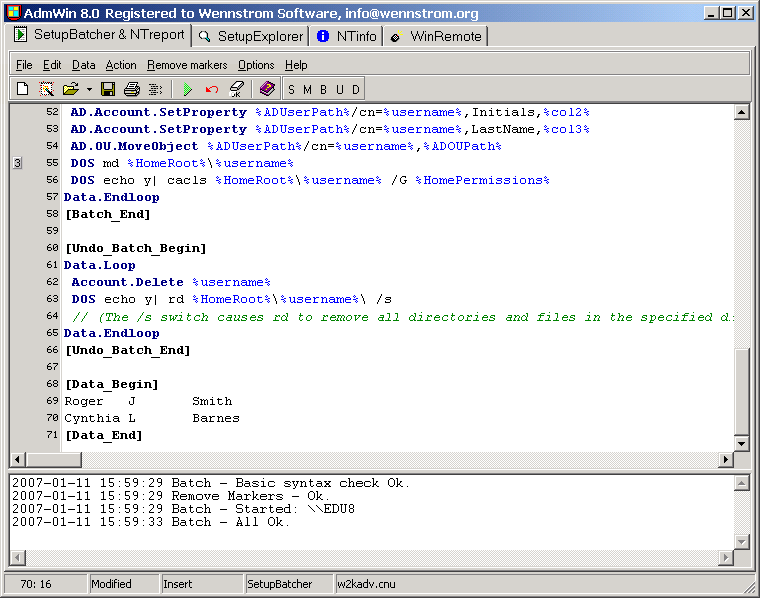Open the purple help book icon
Viewport: 760px width, 598px height.
pos(266,89)
